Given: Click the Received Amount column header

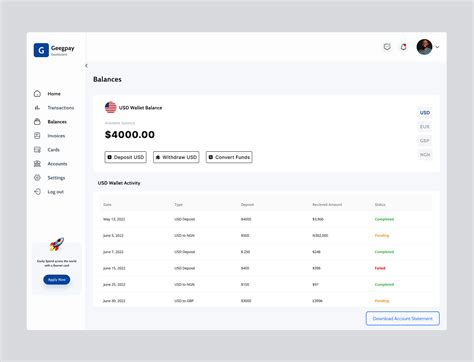Looking at the screenshot, I should [x=327, y=204].
